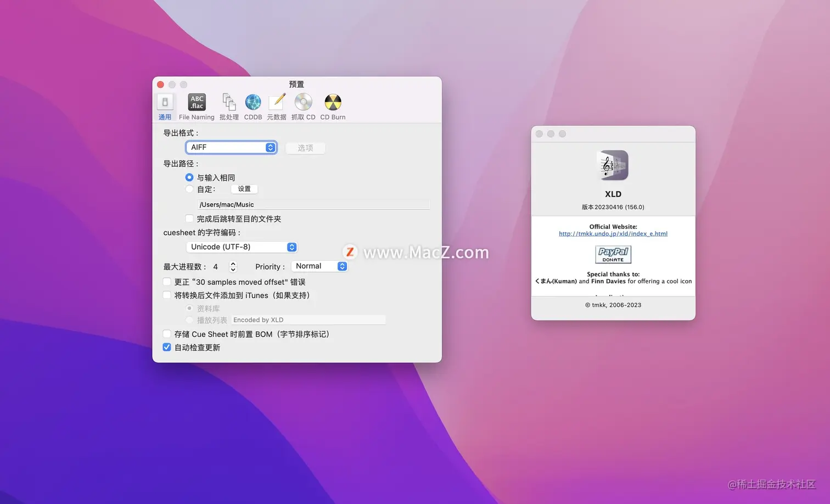Open the Priority Normal dropdown

pyautogui.click(x=319, y=266)
